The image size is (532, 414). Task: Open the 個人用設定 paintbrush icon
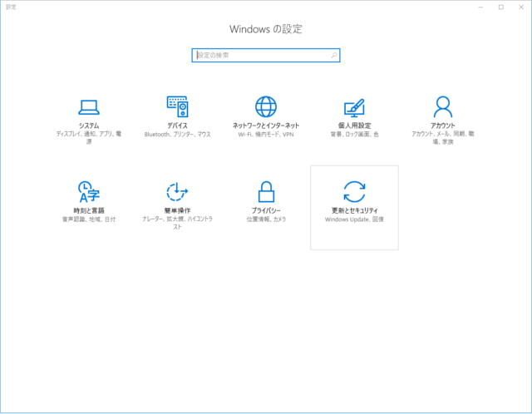coord(354,107)
